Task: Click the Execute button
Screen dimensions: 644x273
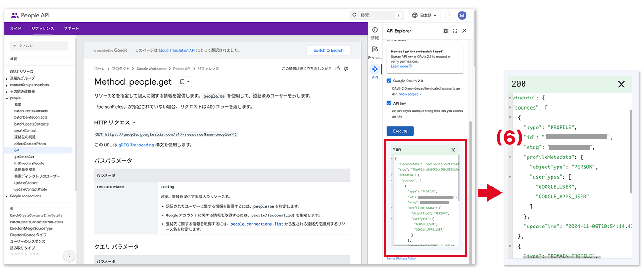Action: tap(400, 131)
